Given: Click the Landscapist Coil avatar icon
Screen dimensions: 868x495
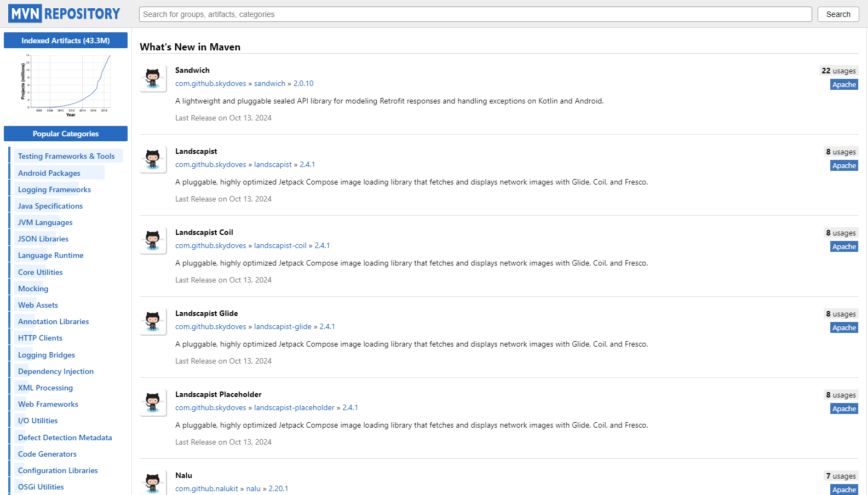Looking at the screenshot, I should point(153,241).
